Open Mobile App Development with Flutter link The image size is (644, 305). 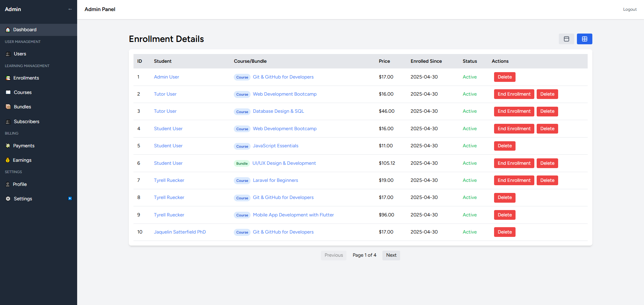coord(293,215)
